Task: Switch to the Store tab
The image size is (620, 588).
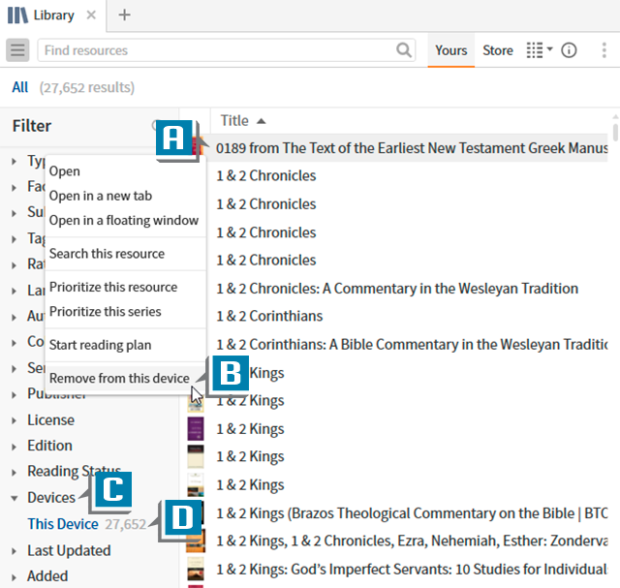Action: (x=498, y=50)
